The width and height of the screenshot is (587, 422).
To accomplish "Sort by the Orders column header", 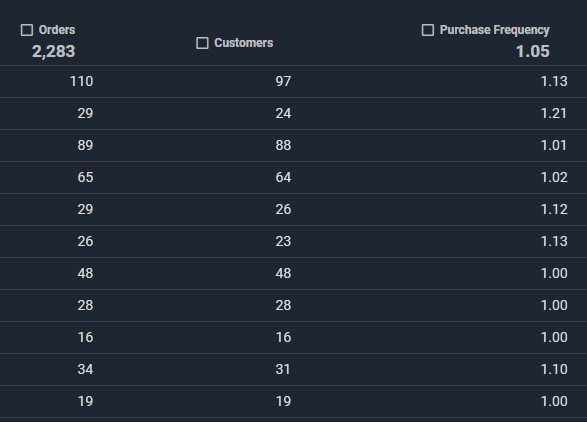I will (x=57, y=30).
